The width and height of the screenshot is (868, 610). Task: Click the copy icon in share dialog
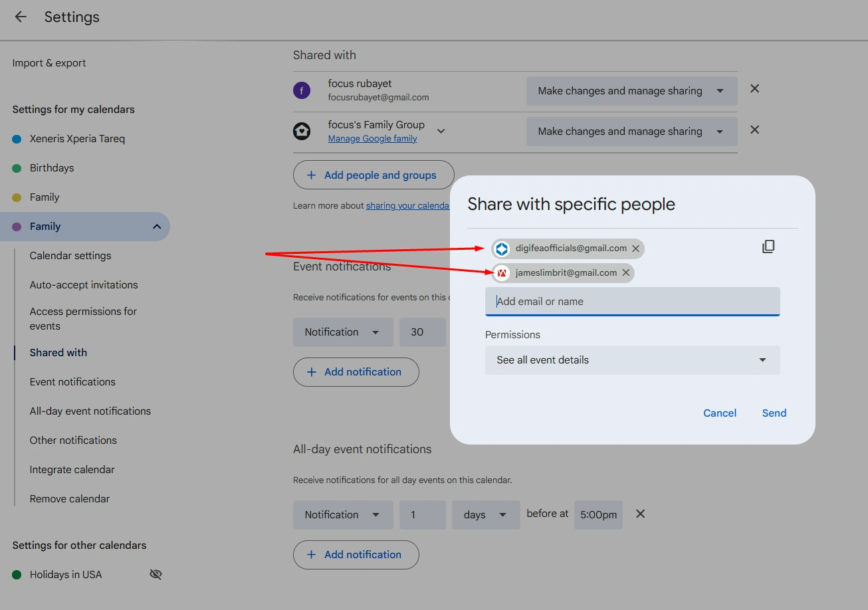768,247
